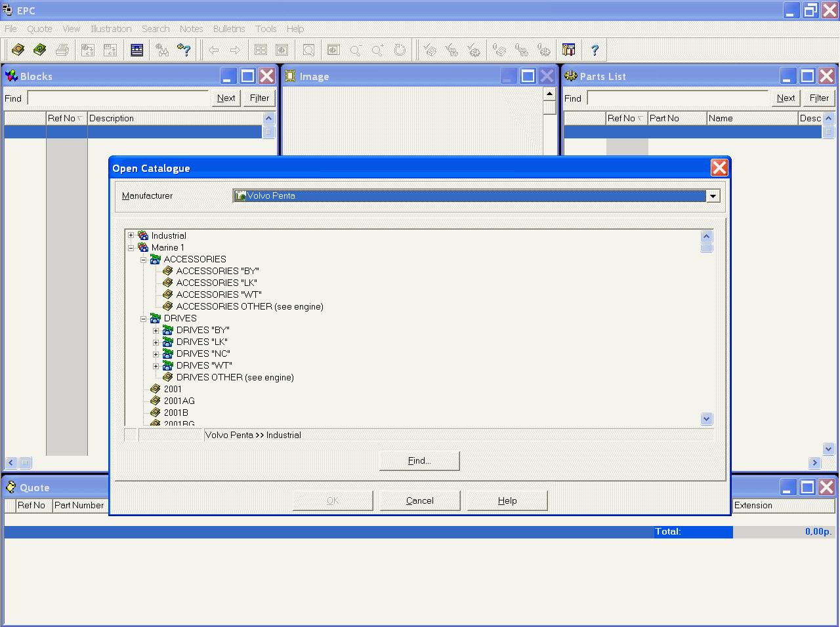Expand the Industrial tree node

(131, 235)
